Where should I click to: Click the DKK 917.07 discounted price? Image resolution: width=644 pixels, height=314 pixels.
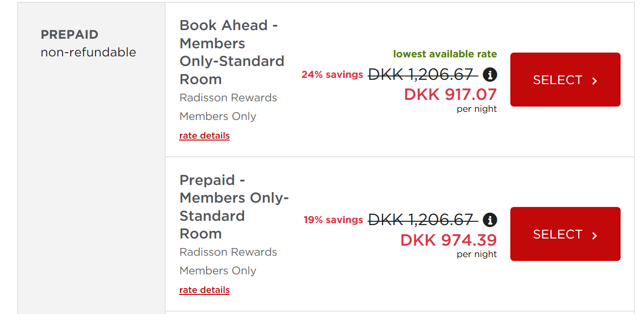pos(451,95)
